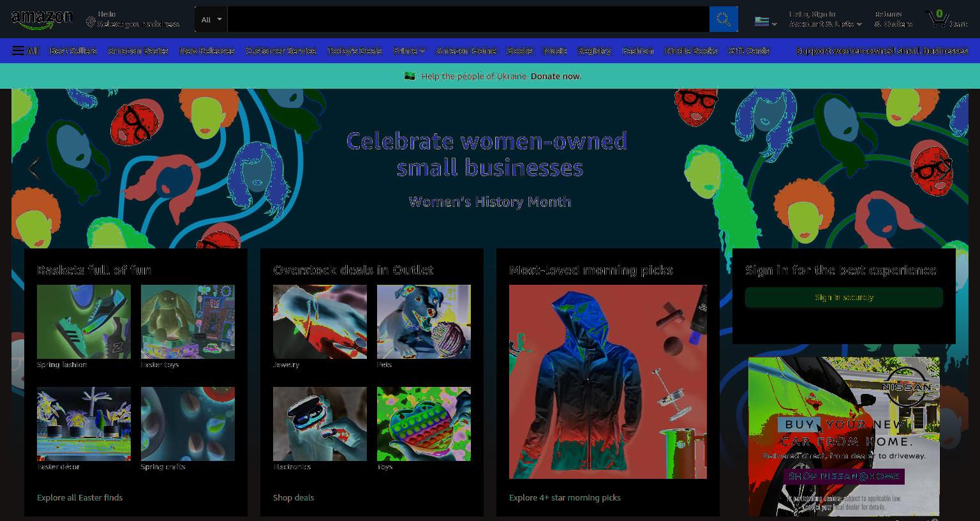
Task: Open the Spring crafts thumbnail
Action: (x=188, y=424)
